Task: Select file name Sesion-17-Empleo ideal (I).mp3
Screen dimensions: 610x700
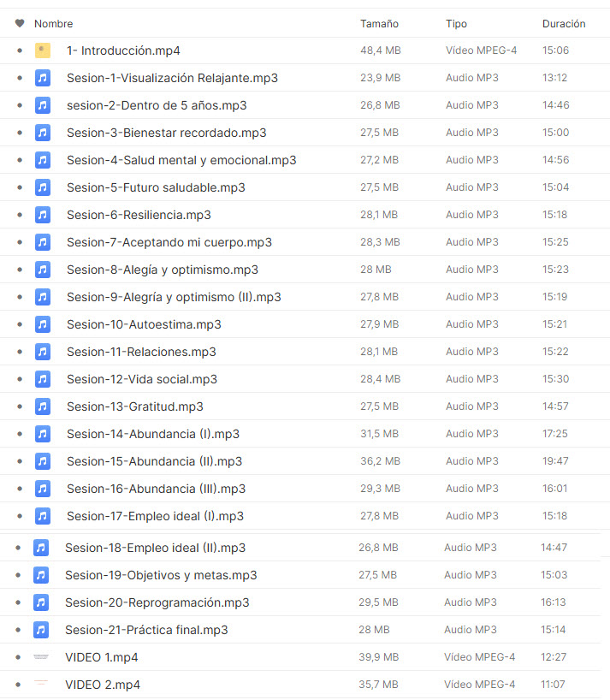Action: (156, 516)
